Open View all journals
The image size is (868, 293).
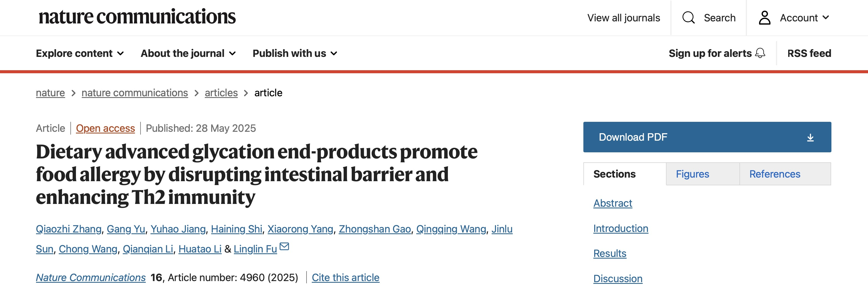623,17
